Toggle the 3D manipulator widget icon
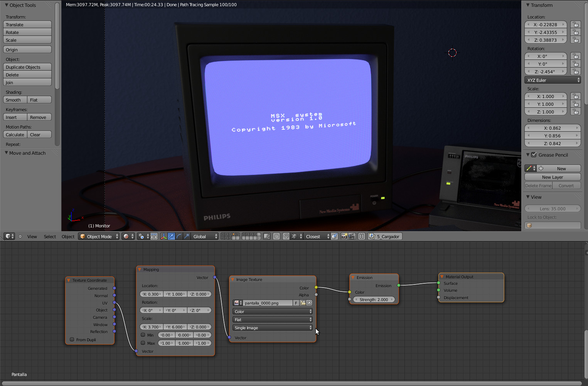 [163, 236]
